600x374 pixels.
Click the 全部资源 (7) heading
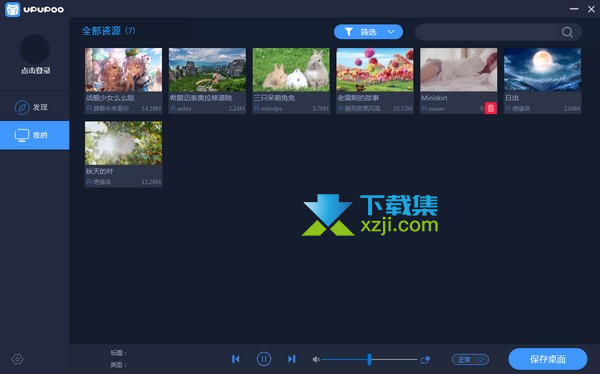108,31
